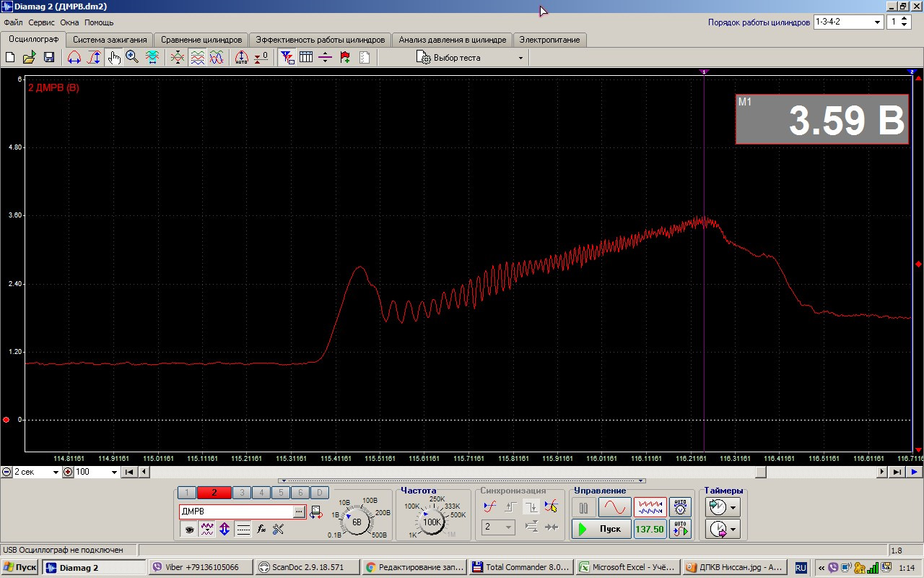This screenshot has height=578, width=924.
Task: Open the Помощь menu
Action: click(99, 22)
